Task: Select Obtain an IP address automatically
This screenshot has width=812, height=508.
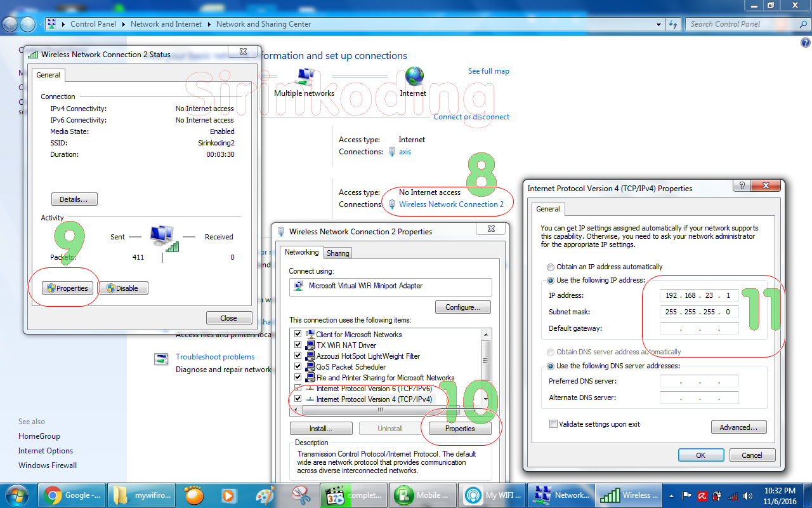Action: [x=551, y=267]
